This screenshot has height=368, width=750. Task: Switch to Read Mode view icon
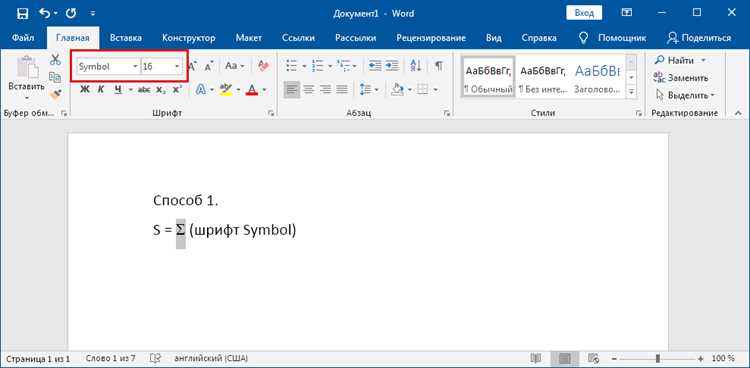tap(536, 358)
